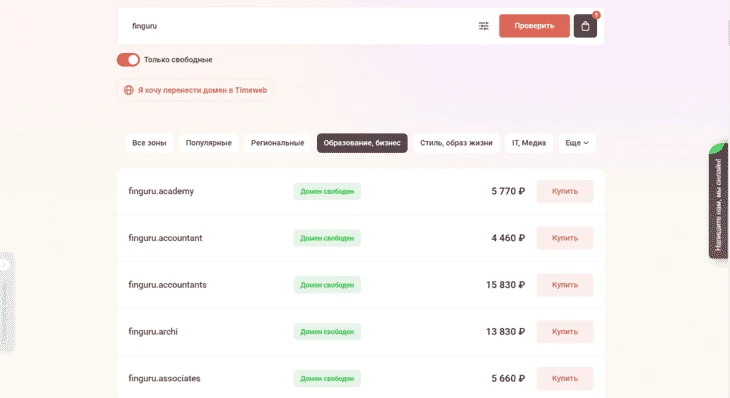Expand the collapsed side panel on left edge
730x398 pixels.
[x=7, y=302]
